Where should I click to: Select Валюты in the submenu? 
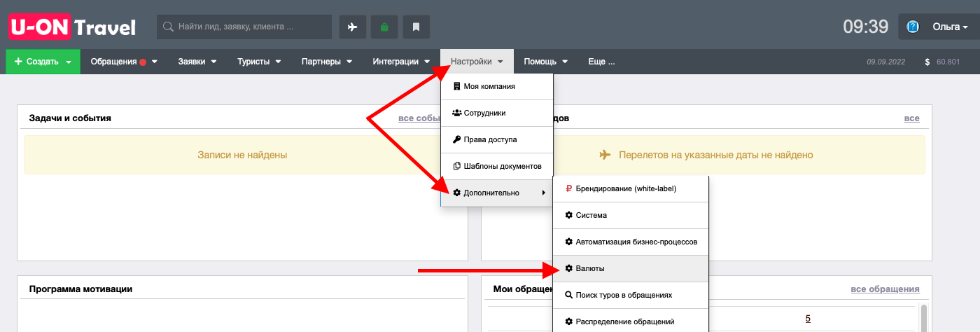[x=631, y=268]
